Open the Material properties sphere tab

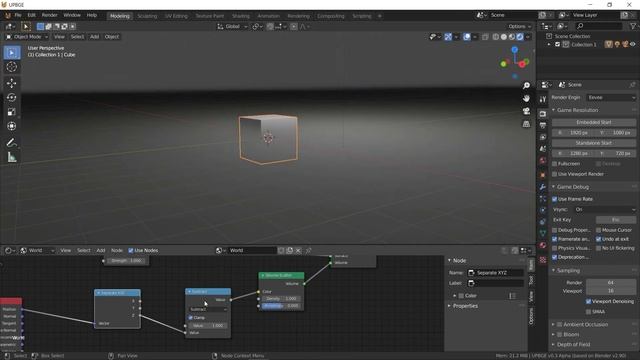(x=543, y=245)
